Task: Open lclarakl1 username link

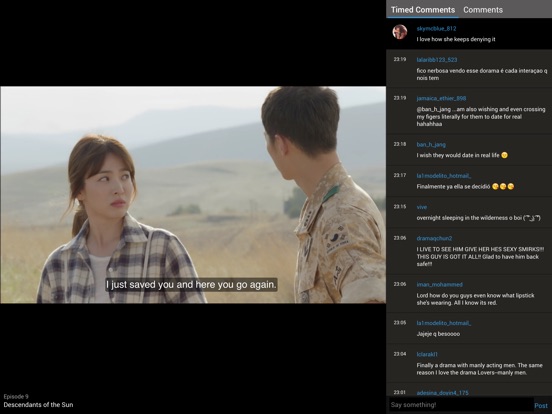Action: coord(427,354)
